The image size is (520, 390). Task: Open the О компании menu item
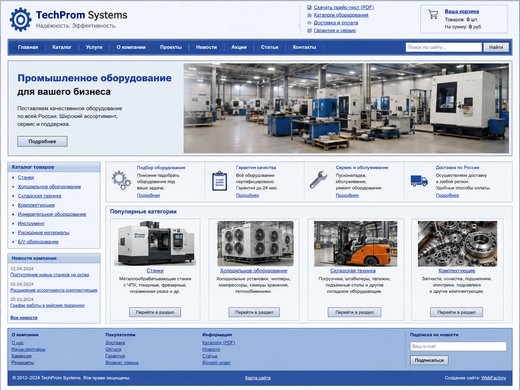coord(131,47)
